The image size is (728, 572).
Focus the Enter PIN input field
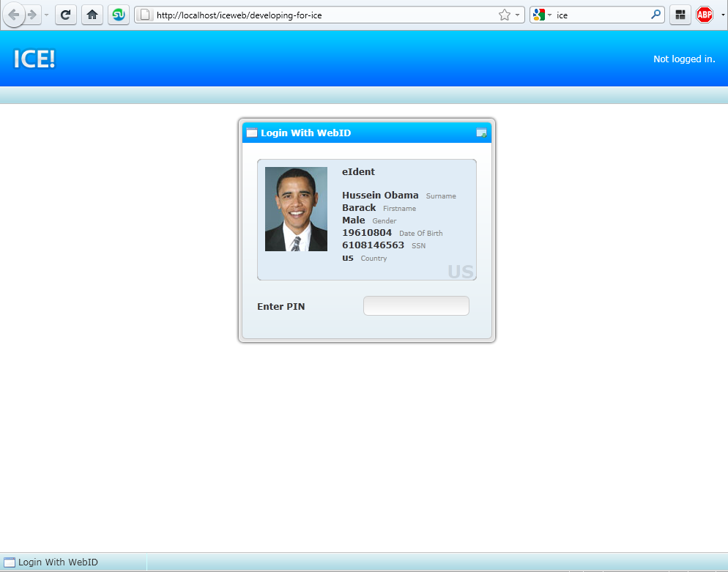[x=416, y=306]
